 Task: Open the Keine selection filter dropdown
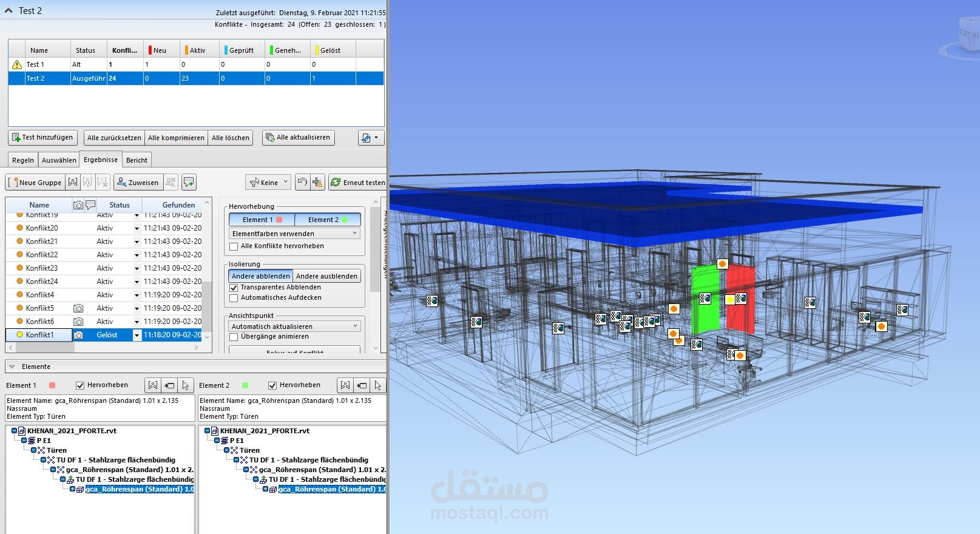coord(268,182)
